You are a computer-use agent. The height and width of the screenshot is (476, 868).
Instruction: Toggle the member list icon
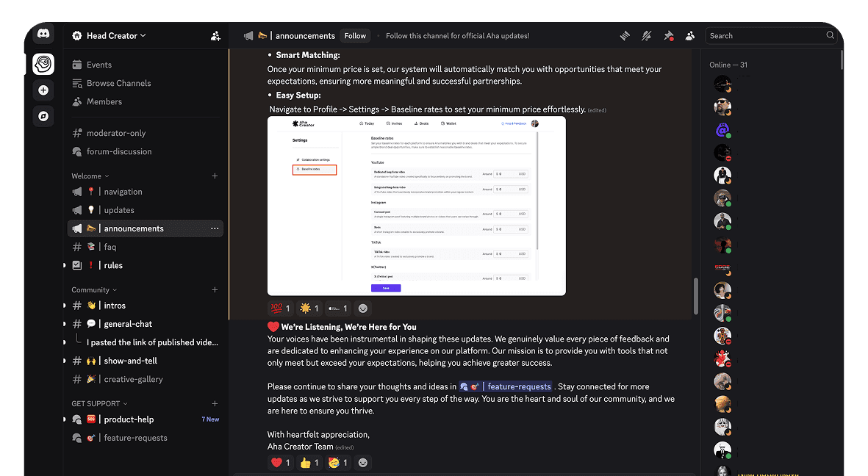pos(689,36)
